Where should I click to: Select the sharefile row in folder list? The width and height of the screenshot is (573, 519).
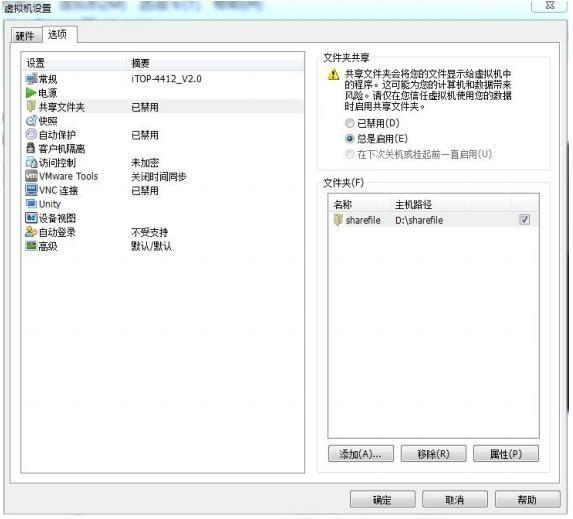[433, 220]
